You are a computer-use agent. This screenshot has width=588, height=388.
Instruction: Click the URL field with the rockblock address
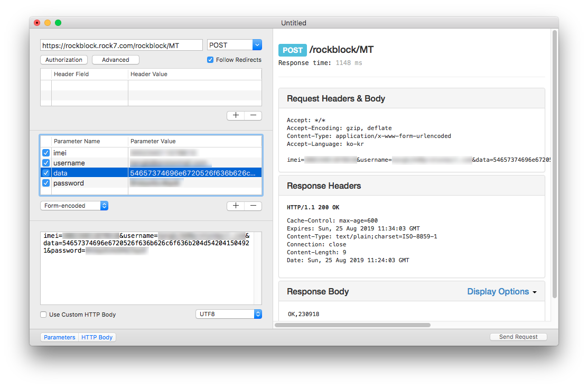(121, 45)
